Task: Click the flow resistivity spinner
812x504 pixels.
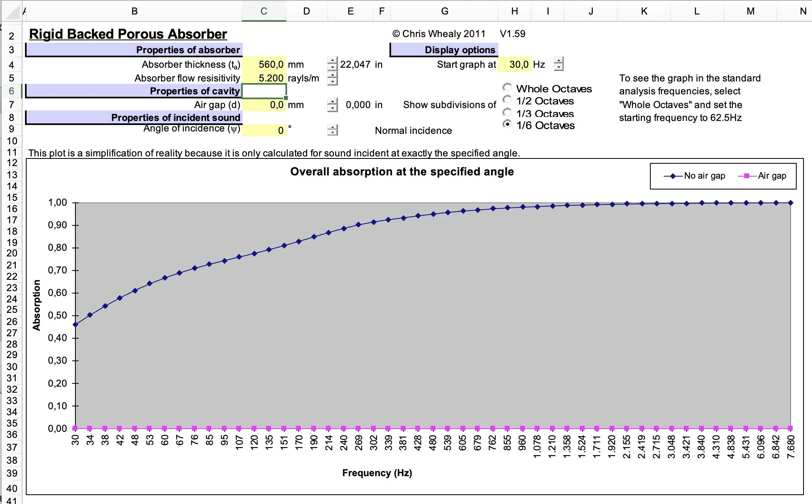Action: (x=332, y=78)
